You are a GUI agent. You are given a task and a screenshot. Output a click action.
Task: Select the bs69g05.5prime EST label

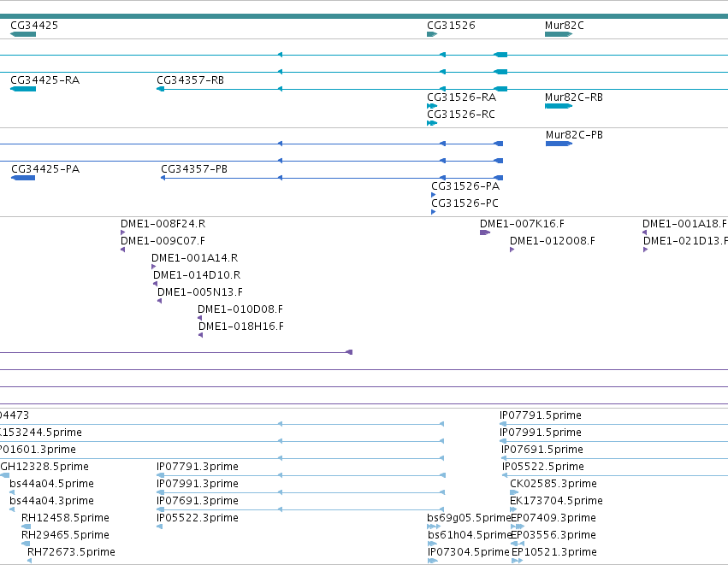469,519
